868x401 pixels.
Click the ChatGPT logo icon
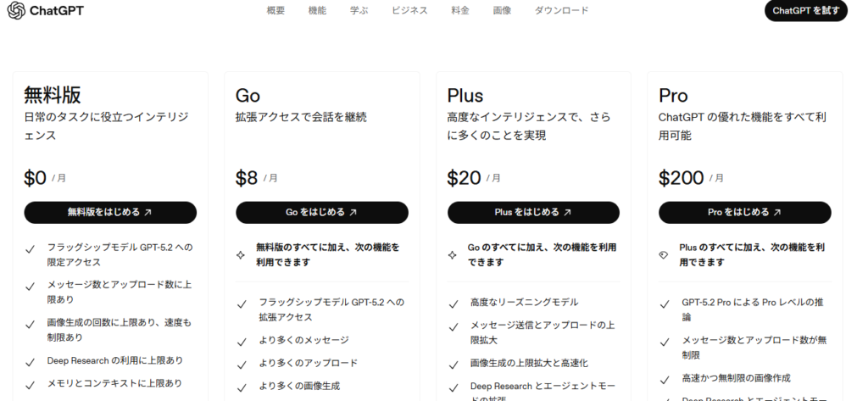pyautogui.click(x=15, y=11)
